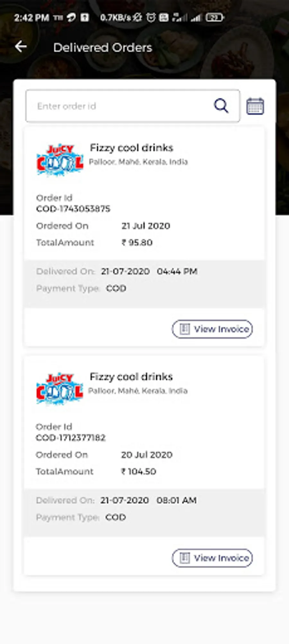Click the search magnifier icon
Viewport: 289px width, 644px height.
tap(221, 106)
